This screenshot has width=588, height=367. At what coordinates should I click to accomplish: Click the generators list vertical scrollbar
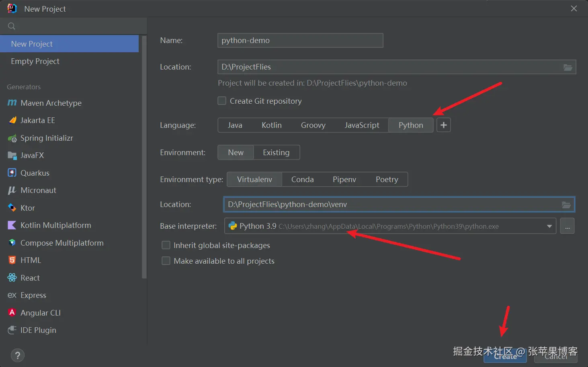(144, 157)
